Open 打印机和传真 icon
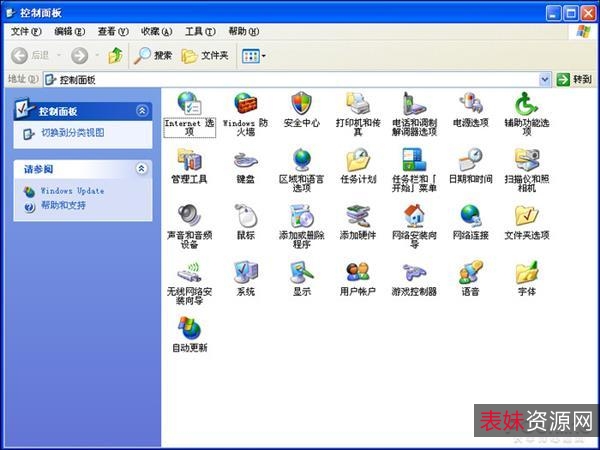 click(x=358, y=103)
